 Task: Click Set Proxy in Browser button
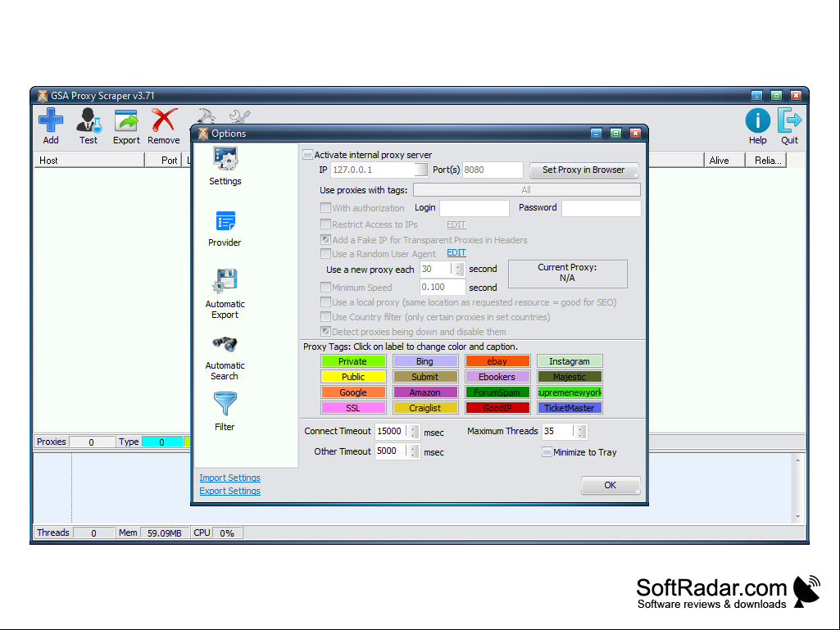point(583,170)
